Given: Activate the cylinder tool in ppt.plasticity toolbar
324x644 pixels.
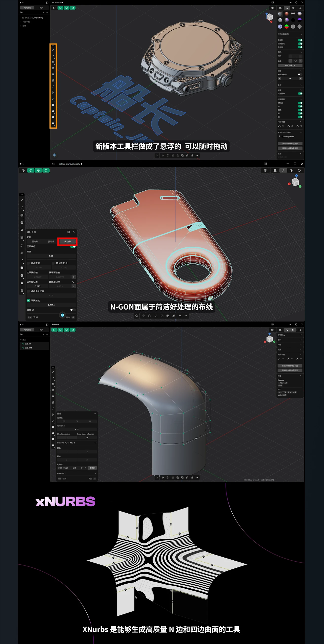Looking at the screenshot, I should [53, 117].
